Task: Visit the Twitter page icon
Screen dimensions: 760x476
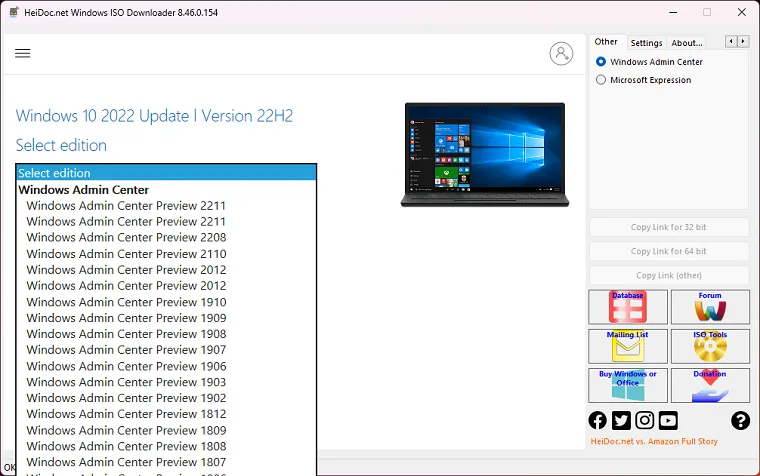Action: pyautogui.click(x=621, y=420)
